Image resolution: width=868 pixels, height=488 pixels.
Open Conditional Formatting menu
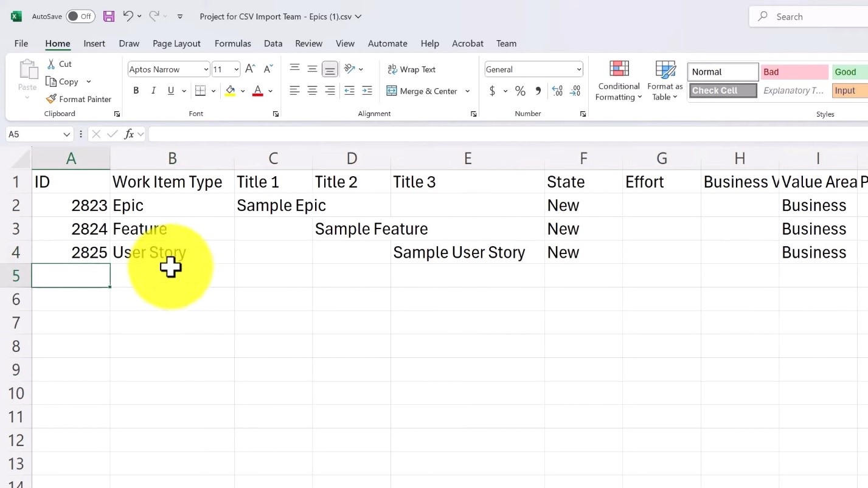(619, 80)
